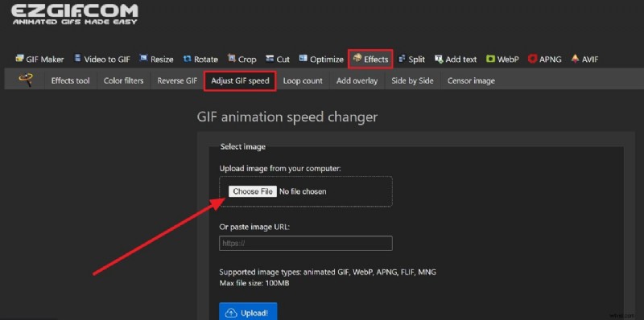Click the 'Supported image types' line
Viewport: 644px width, 320px height.
[x=328, y=272]
